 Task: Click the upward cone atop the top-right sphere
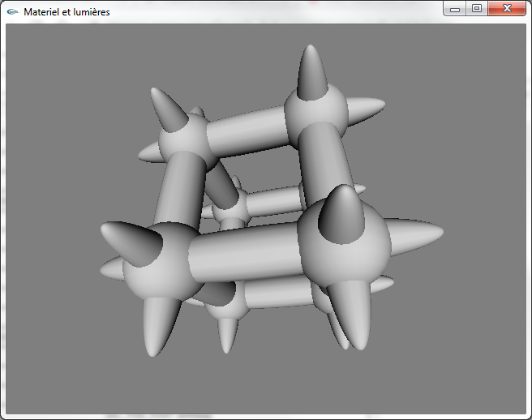311,71
